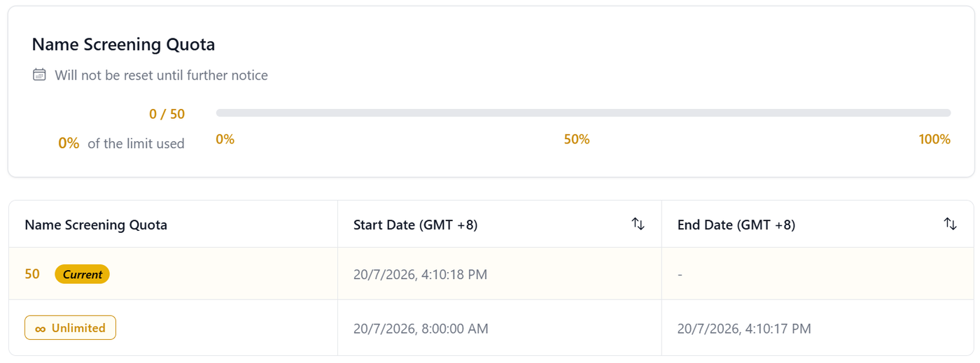
Task: Click the Name Screening Quota card title
Action: point(123,45)
